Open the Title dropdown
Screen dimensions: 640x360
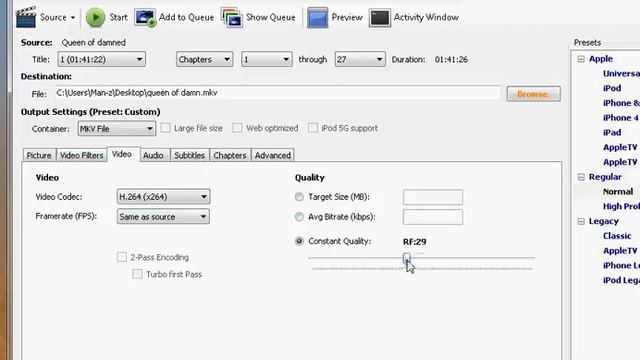click(101, 60)
